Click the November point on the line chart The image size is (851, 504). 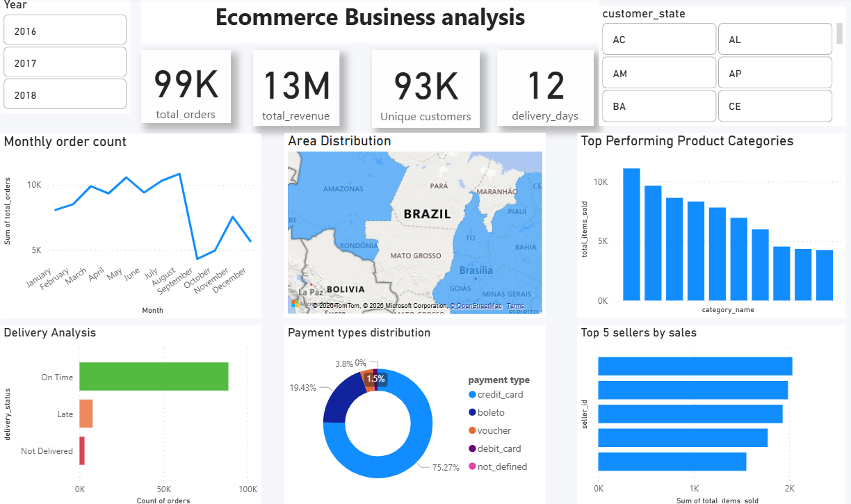point(234,217)
